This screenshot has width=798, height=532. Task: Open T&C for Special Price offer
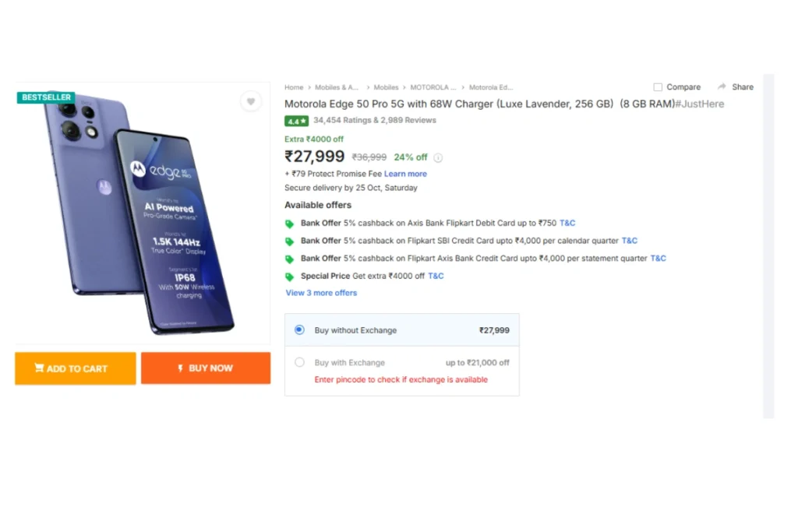point(436,276)
